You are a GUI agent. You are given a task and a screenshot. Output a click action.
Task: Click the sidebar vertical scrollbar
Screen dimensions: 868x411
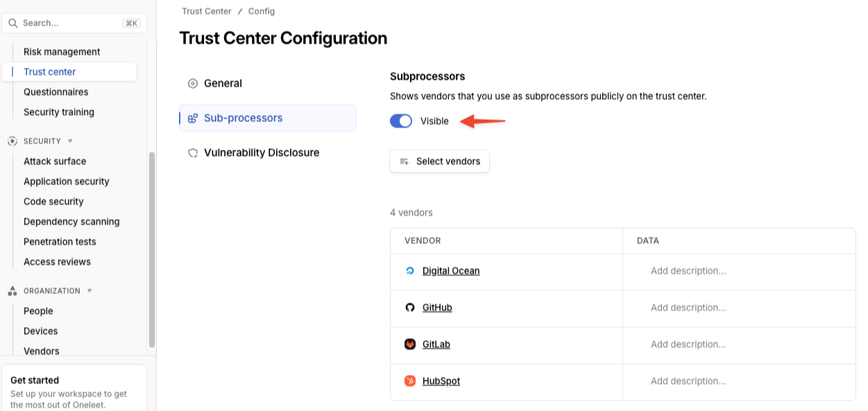click(x=152, y=250)
